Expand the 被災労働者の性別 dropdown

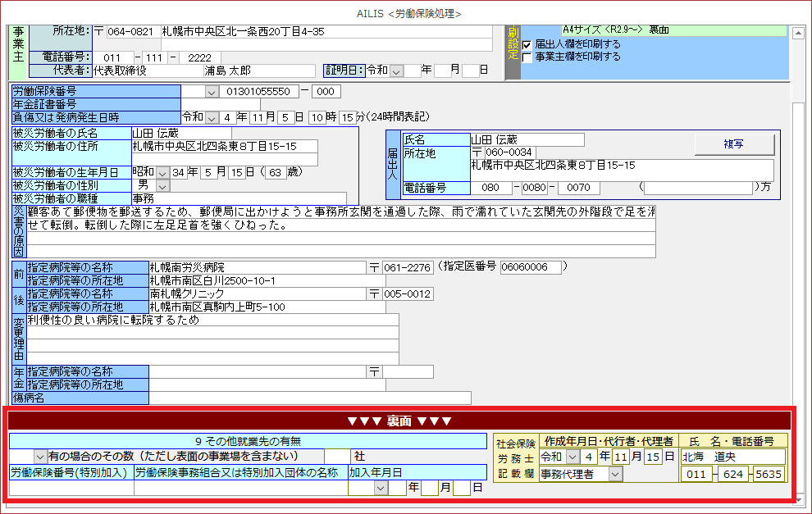point(162,185)
